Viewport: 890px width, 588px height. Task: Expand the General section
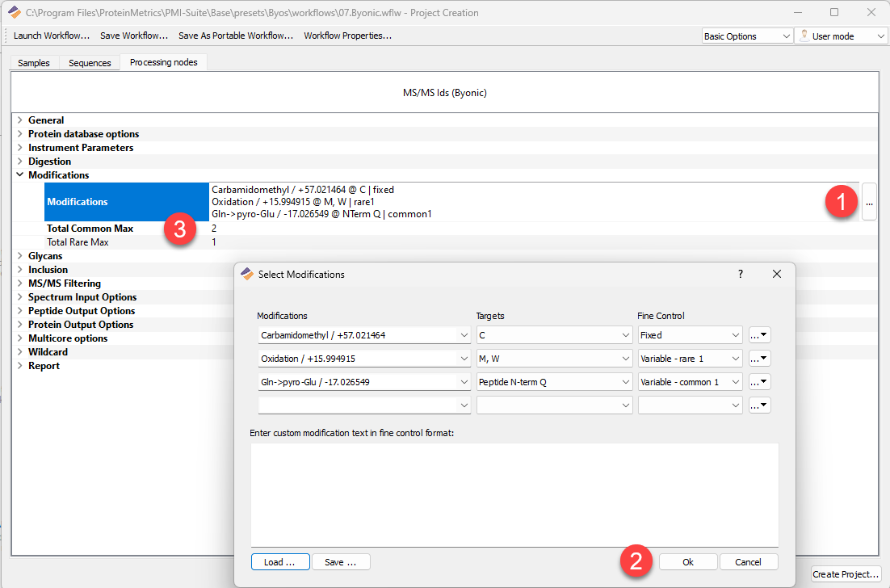tap(20, 120)
